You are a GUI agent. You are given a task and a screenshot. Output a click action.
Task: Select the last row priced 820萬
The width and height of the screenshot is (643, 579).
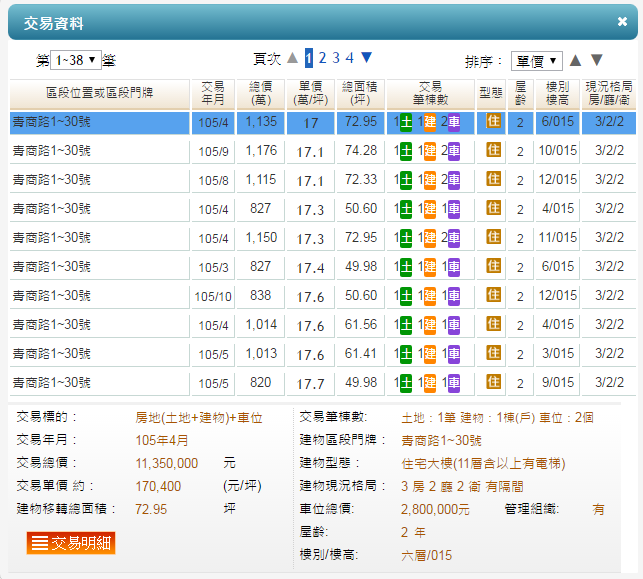coord(100,383)
